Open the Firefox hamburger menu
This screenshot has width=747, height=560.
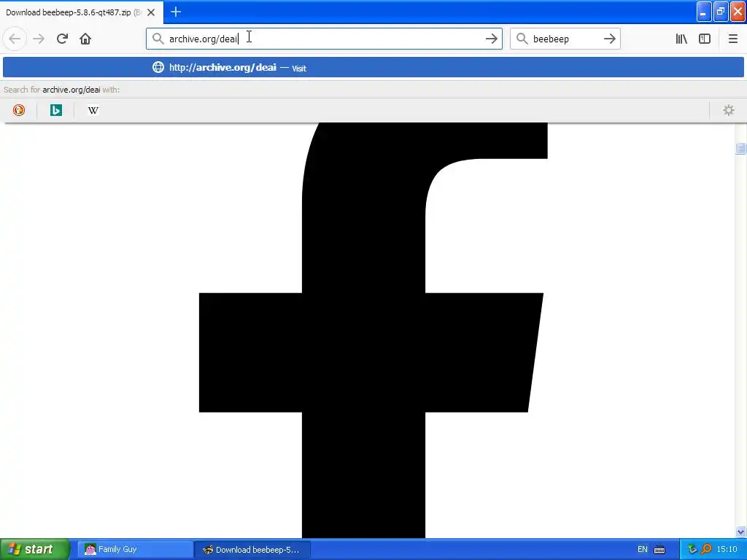pos(732,39)
